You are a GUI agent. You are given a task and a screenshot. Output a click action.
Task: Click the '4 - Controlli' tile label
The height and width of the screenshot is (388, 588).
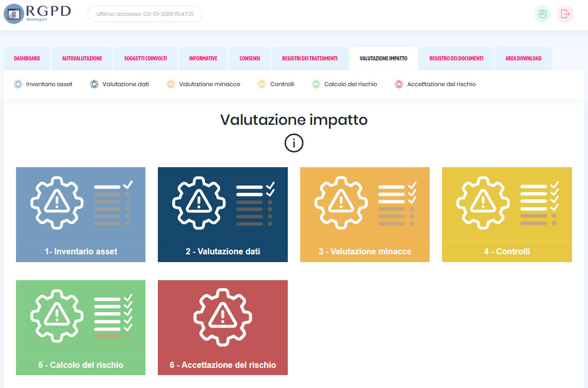507,251
